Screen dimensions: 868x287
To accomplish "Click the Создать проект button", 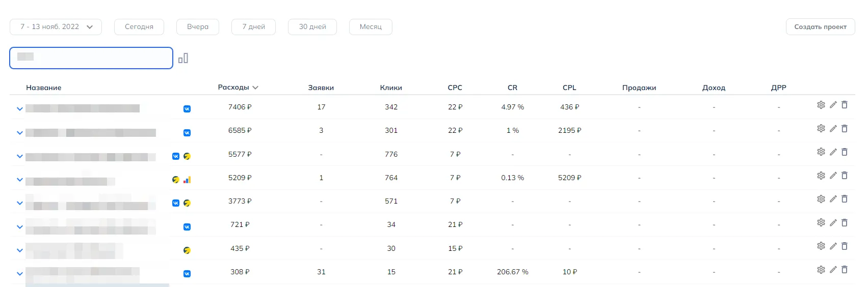I will (820, 27).
